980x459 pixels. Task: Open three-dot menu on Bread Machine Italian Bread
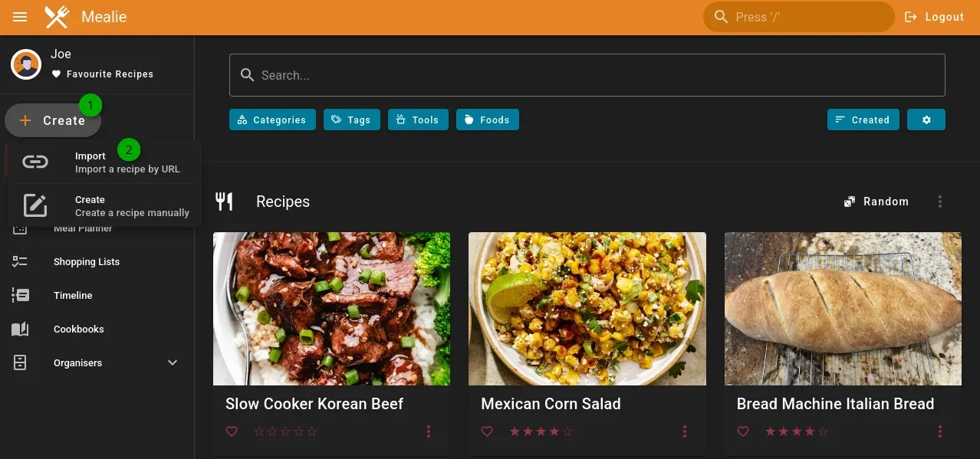(940, 431)
